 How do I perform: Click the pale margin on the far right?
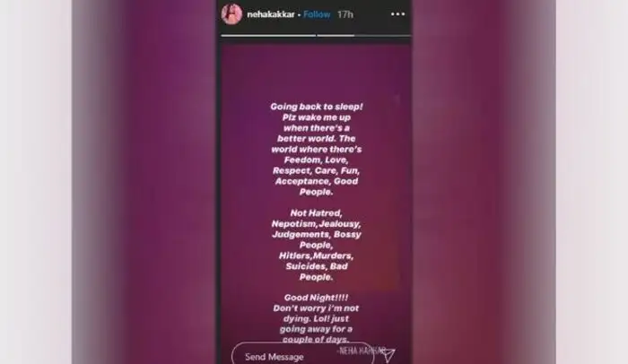(x=592, y=182)
